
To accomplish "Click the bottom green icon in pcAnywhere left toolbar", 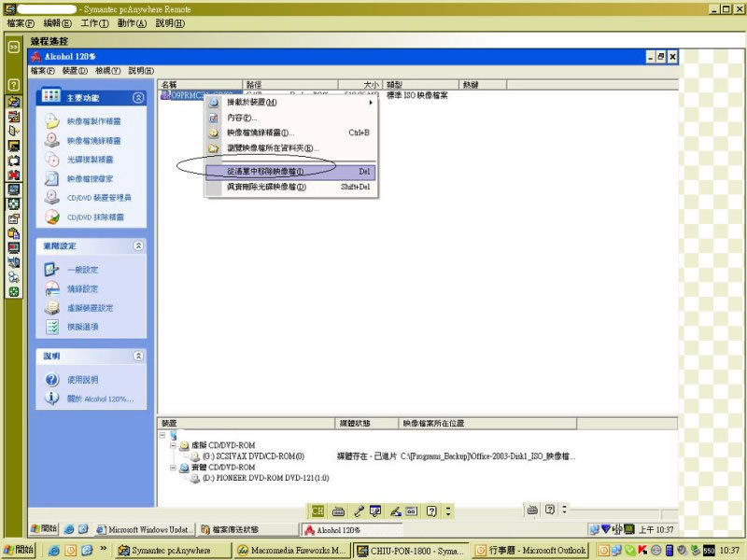I will click(14, 292).
